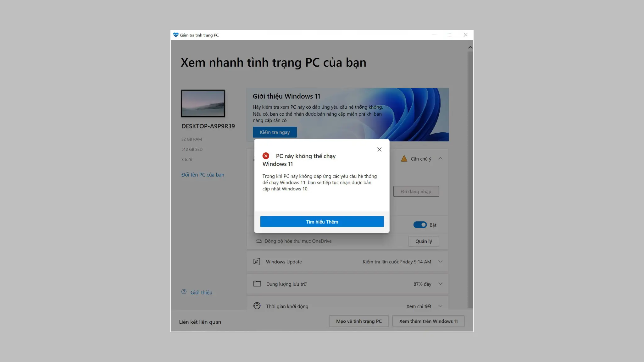
Task: Click the Đã đăng nhập button
Action: pyautogui.click(x=416, y=191)
